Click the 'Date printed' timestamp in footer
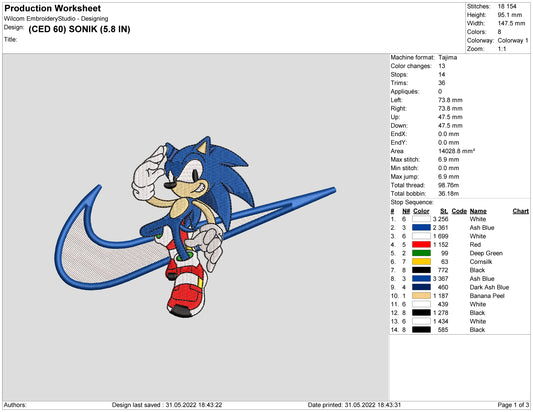Screen dimensions: 533x412 tap(354, 405)
